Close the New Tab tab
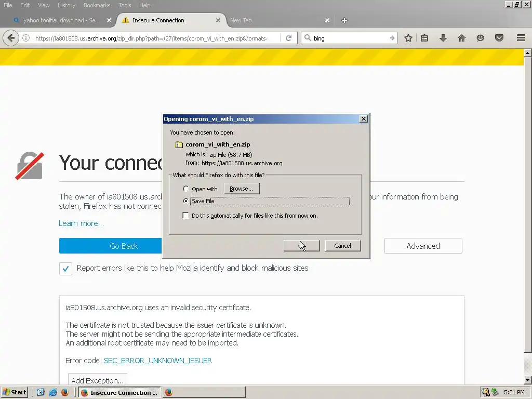Image resolution: width=532 pixels, height=399 pixels. tap(327, 20)
